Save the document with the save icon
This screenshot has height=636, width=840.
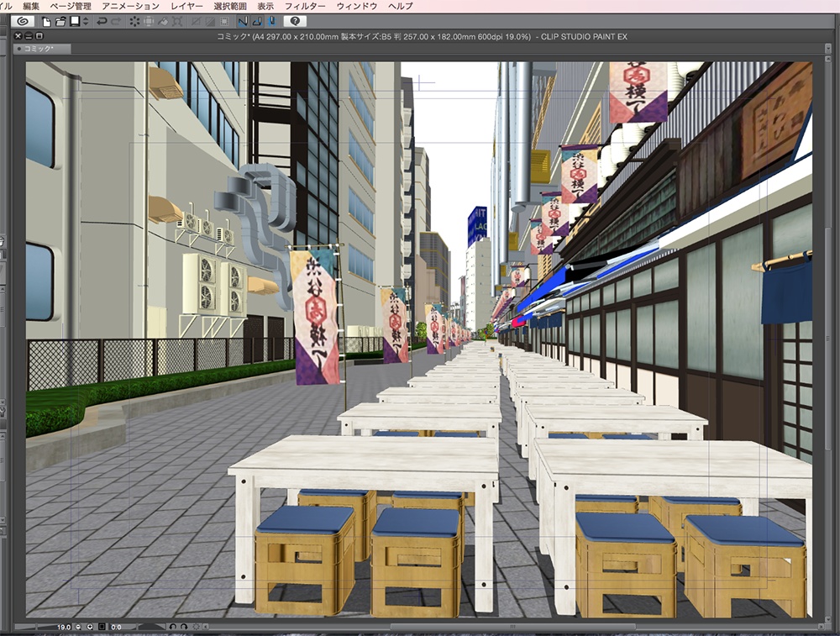pyautogui.click(x=74, y=24)
